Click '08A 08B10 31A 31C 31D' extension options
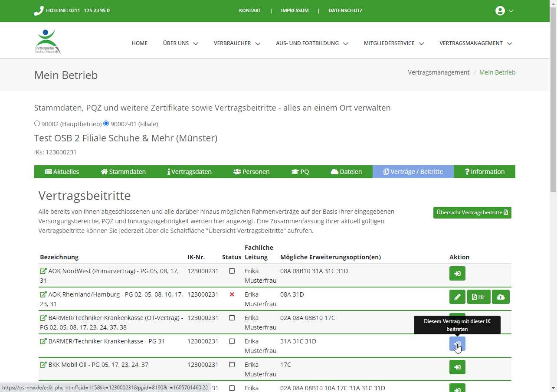The image size is (557, 392). pos(314,271)
